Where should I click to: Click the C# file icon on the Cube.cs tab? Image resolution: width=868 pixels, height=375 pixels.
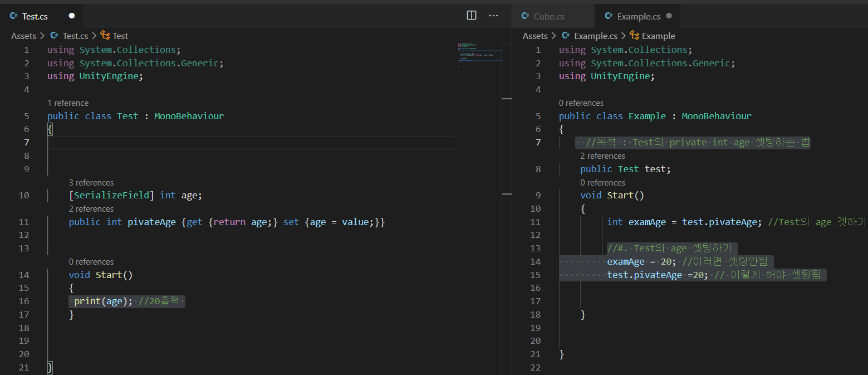pyautogui.click(x=525, y=16)
